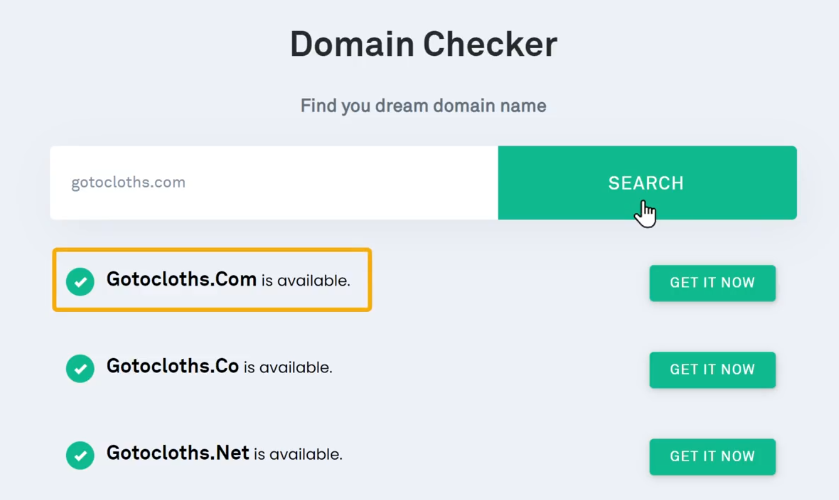
Task: Click 'is available' after Gotocloths.Com
Action: (x=306, y=281)
